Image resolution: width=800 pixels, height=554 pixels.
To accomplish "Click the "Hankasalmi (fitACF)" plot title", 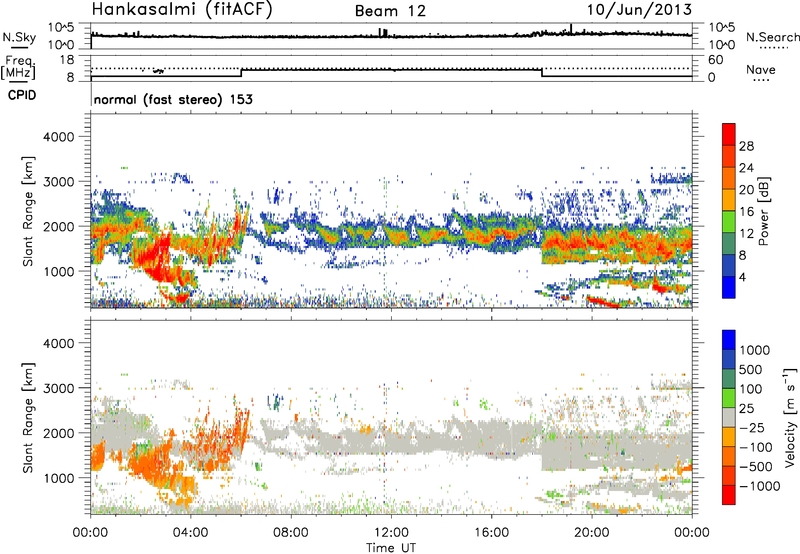I will pyautogui.click(x=182, y=10).
